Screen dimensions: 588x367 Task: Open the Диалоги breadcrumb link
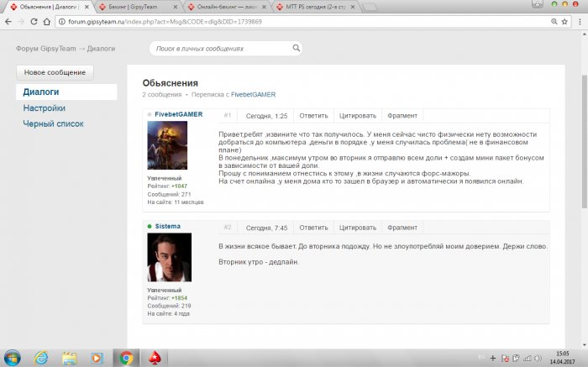pos(101,49)
